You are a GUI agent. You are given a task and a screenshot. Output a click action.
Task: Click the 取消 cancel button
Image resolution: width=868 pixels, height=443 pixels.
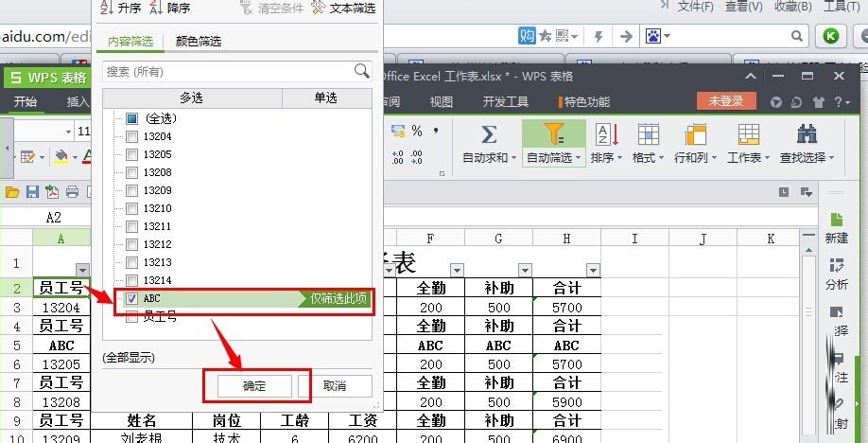tap(335, 386)
